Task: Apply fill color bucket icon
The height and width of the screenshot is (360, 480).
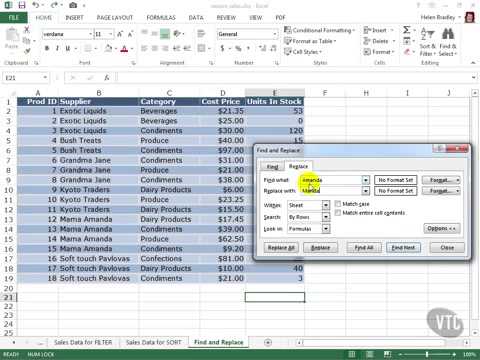Action: pyautogui.click(x=108, y=49)
